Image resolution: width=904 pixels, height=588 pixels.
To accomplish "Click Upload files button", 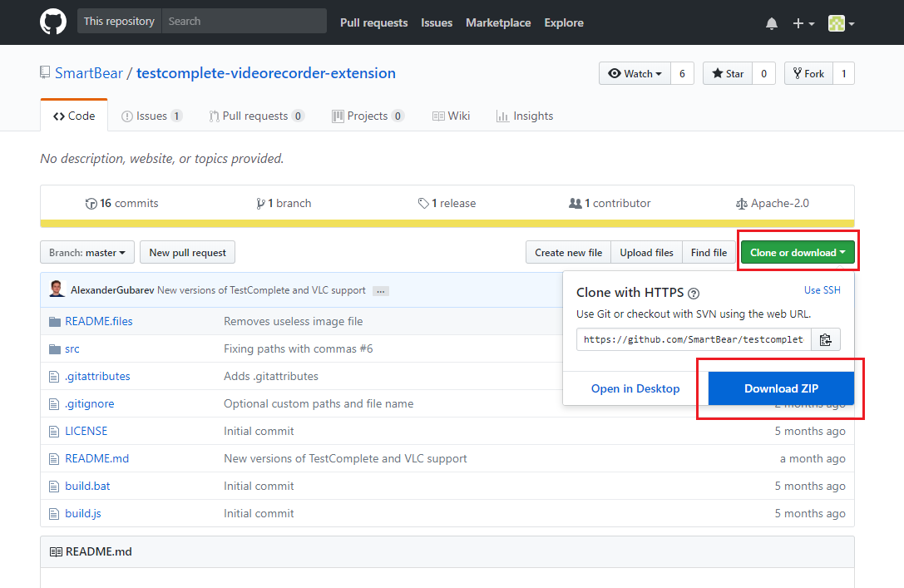I will coord(646,253).
